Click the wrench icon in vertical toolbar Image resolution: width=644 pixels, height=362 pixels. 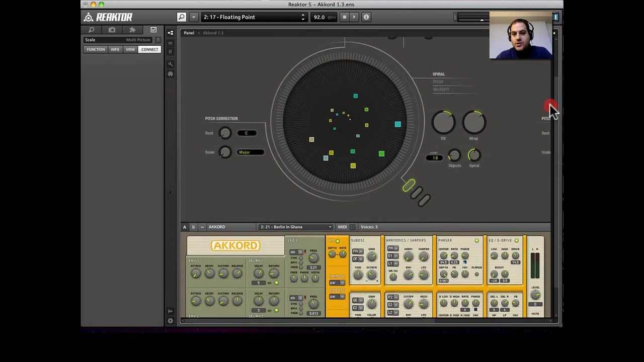pyautogui.click(x=170, y=64)
